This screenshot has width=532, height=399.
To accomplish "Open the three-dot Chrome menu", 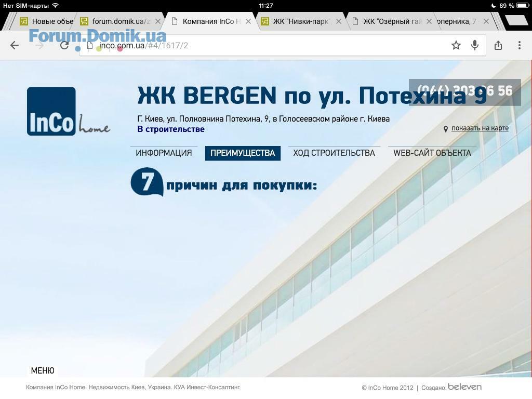I will click(x=520, y=45).
